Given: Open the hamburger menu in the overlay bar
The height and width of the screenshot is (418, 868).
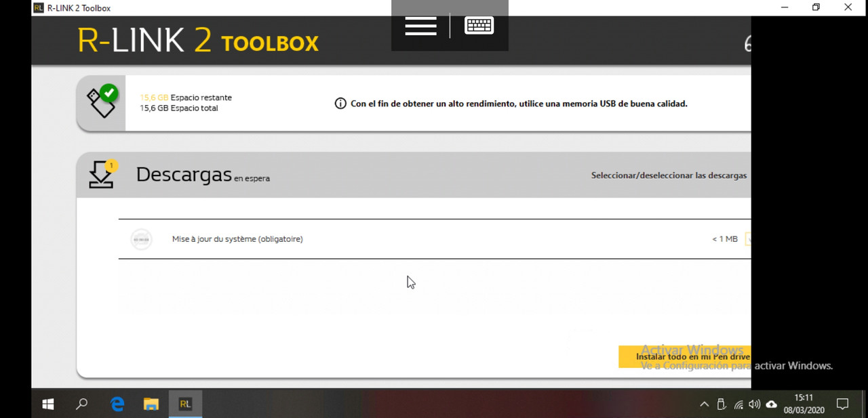Looking at the screenshot, I should point(420,26).
